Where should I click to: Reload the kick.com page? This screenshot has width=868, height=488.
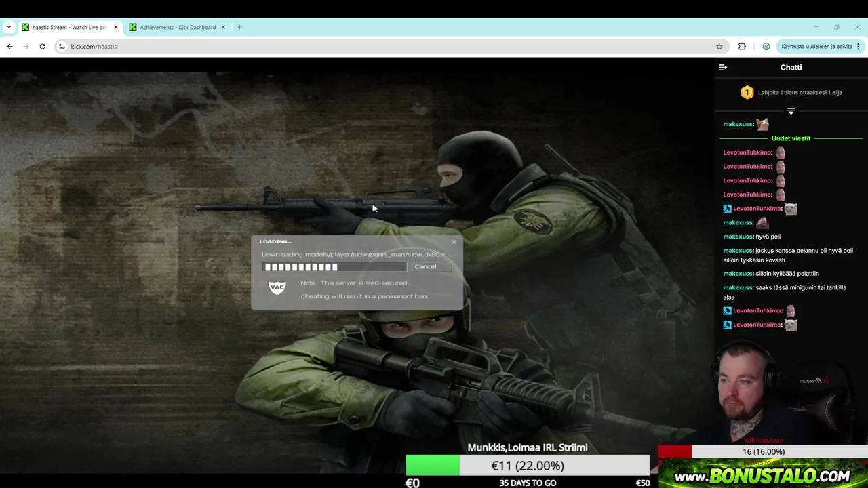click(x=42, y=46)
